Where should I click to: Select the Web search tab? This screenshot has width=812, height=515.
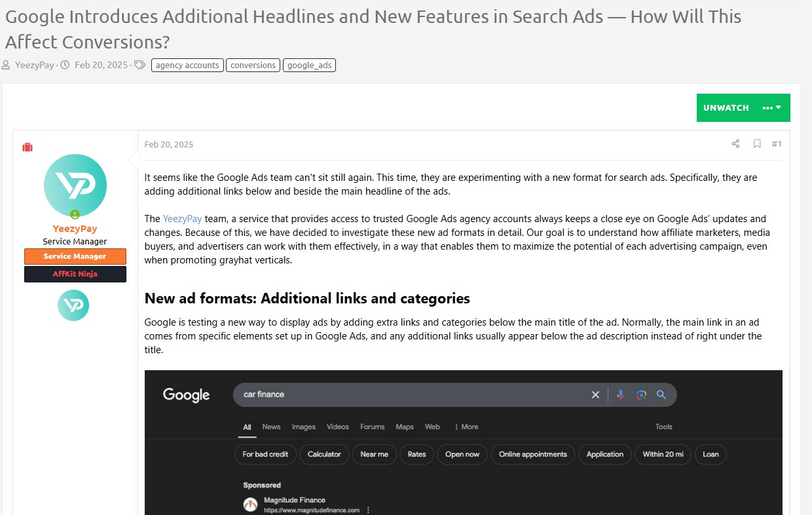(432, 427)
